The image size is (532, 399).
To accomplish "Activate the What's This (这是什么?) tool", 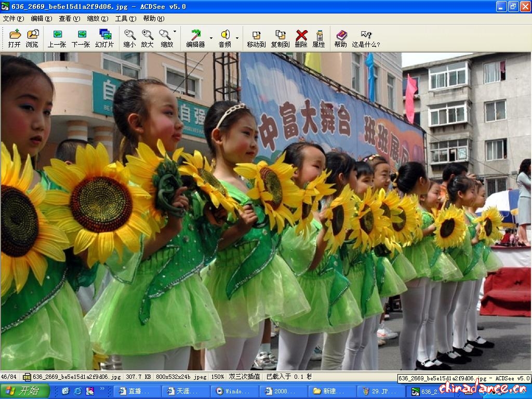I will point(366,38).
